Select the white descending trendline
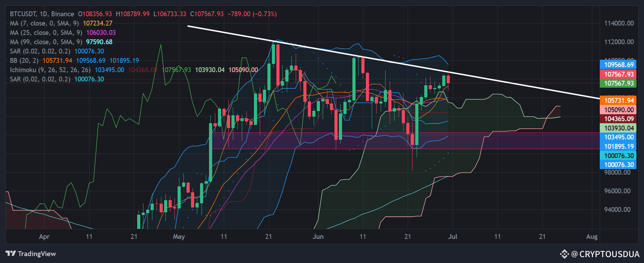This screenshot has width=644, height=263. pos(394,62)
